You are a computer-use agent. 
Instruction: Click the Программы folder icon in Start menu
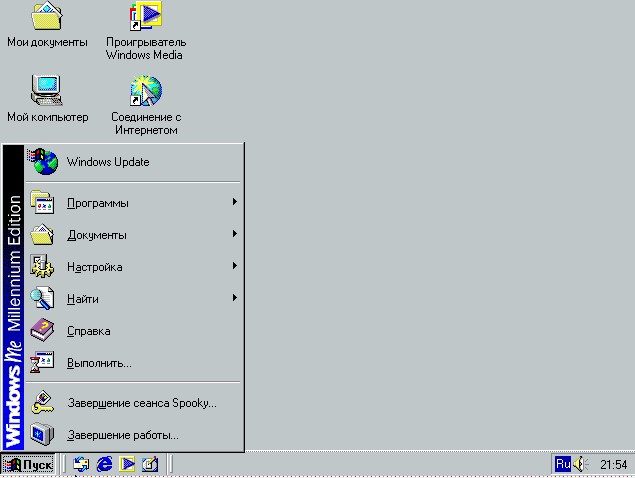(42, 202)
